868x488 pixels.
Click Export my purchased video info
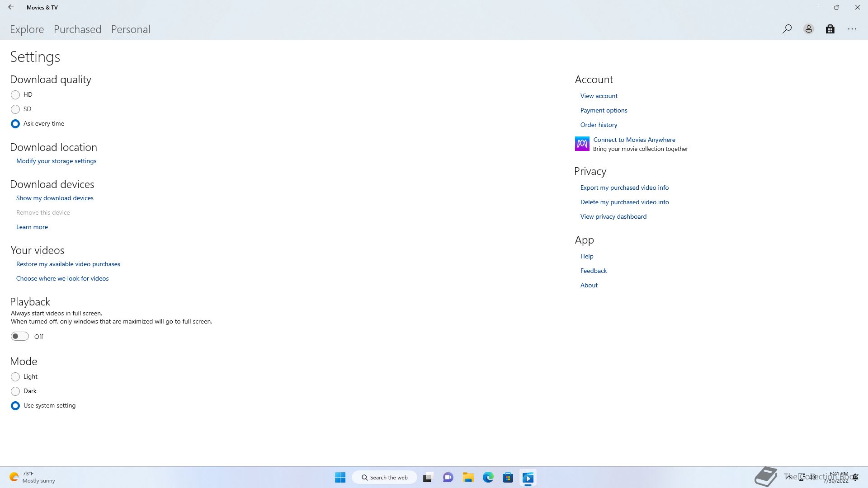(625, 188)
